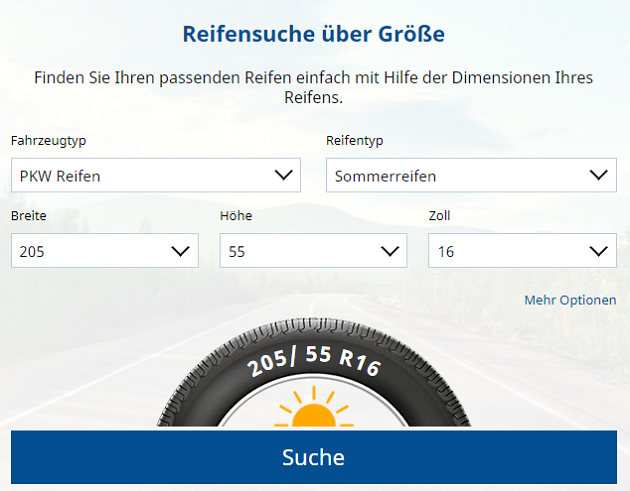The height and width of the screenshot is (491, 630).
Task: Click the chevron arrow in the Reifentyp field
Action: 599,176
